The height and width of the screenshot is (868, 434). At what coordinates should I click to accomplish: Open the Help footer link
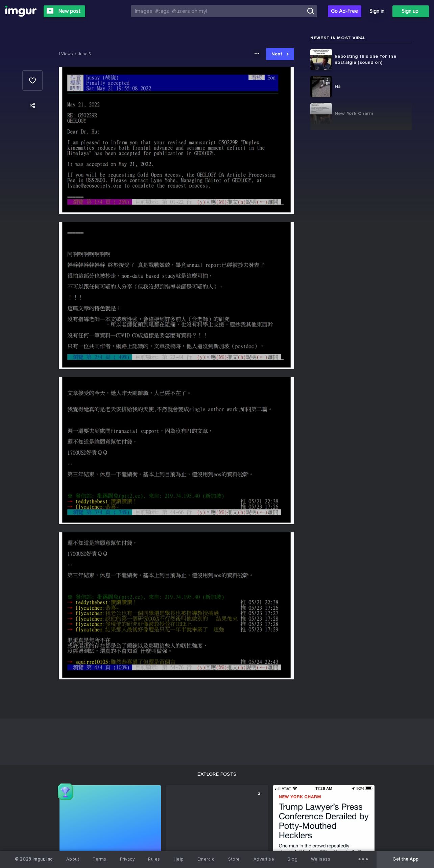pos(178,859)
